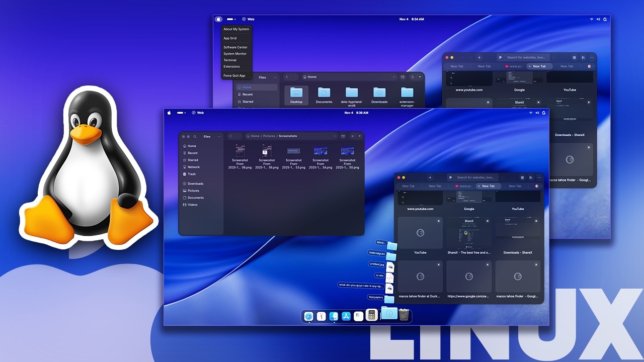Image resolution: width=644 pixels, height=362 pixels.
Task: Open path bar three-dot menu in front Files window
Action: [335, 136]
